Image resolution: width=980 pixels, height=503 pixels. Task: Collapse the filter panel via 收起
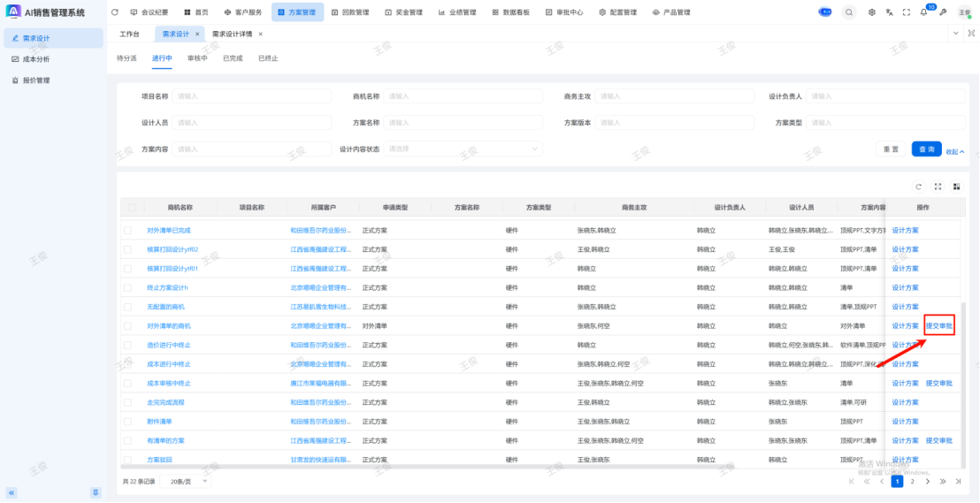pos(955,150)
